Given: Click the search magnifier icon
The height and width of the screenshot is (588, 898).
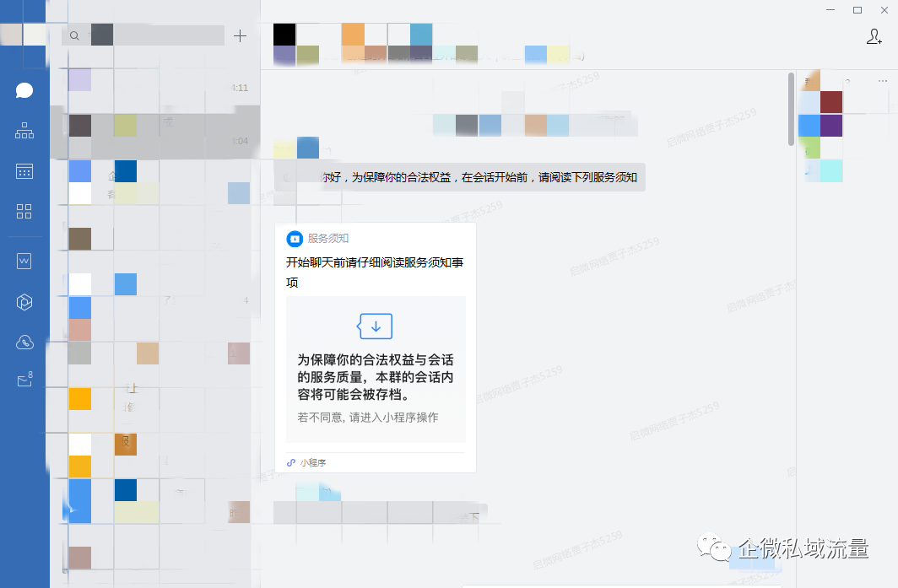Looking at the screenshot, I should coord(74,35).
